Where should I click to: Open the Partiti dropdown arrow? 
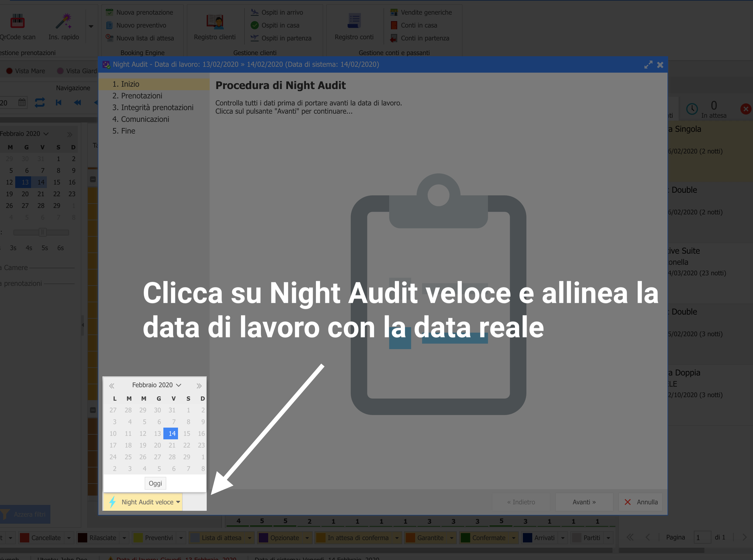point(608,538)
